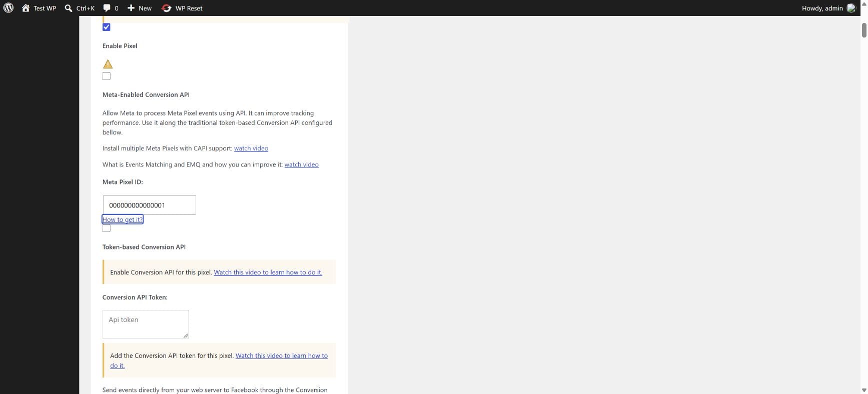The width and height of the screenshot is (868, 394).
Task: Open the WP Reset menu item
Action: (182, 8)
